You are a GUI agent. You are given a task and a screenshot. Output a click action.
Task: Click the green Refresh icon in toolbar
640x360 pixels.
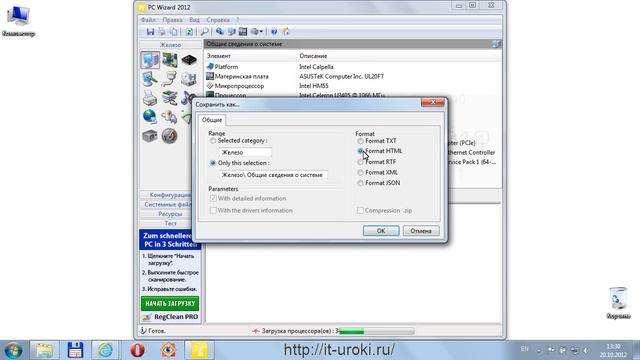coord(189,32)
